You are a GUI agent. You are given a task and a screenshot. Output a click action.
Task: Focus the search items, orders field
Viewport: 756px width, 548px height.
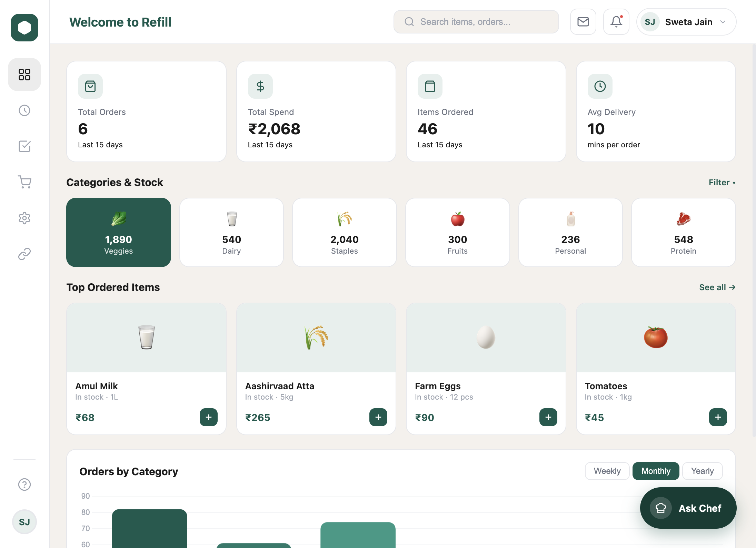476,22
